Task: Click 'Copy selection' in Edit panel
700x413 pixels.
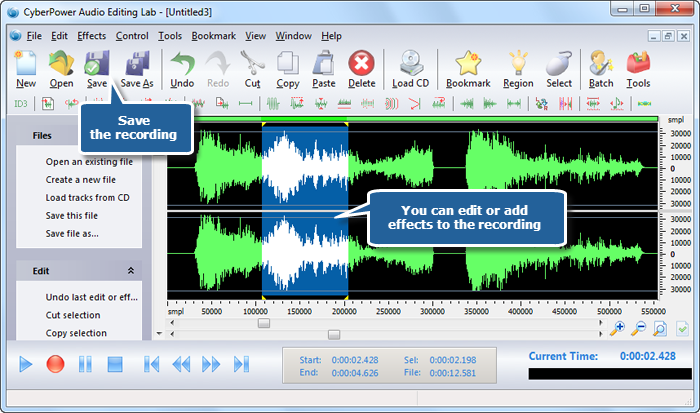Action: click(x=76, y=333)
